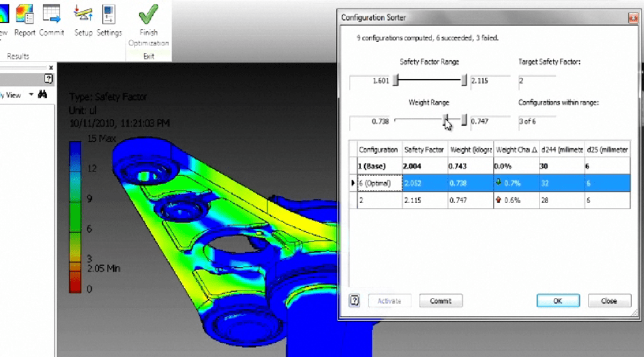
Task: Click the safety factor minimum field 1.601
Action: 370,81
